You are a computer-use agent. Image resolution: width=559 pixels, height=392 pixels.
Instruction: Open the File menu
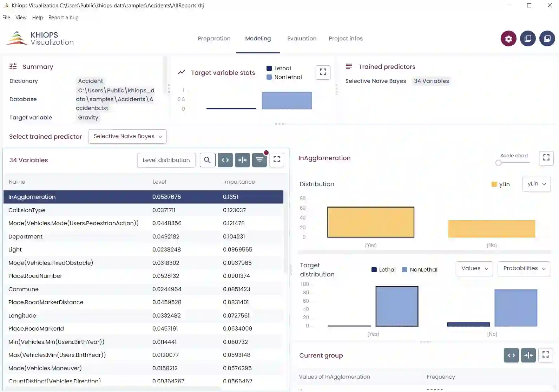tap(6, 18)
